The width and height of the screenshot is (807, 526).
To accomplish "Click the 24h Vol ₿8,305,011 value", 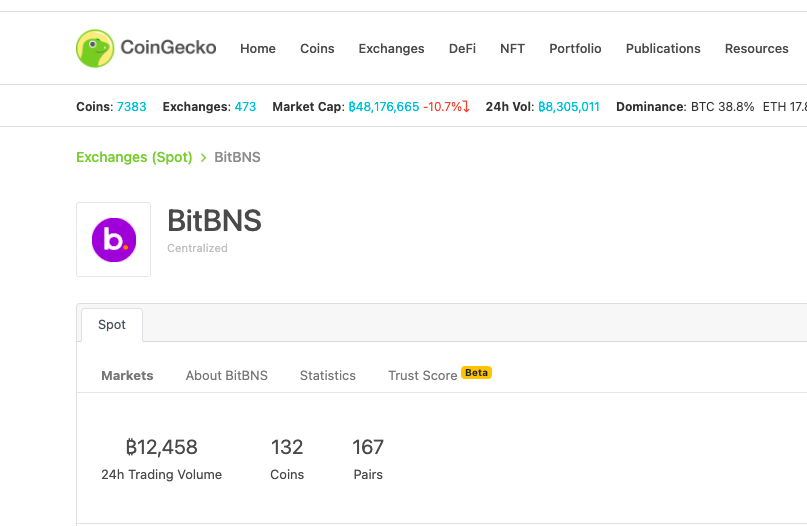I will pyautogui.click(x=569, y=107).
